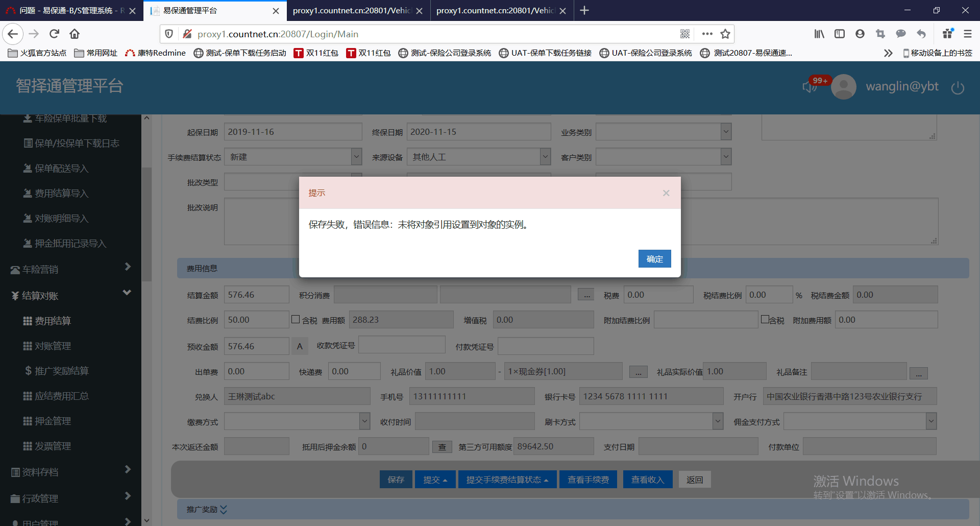Viewport: 980px width, 526px height.
Task: Open the 康特Redmine bookmark
Action: [x=156, y=53]
